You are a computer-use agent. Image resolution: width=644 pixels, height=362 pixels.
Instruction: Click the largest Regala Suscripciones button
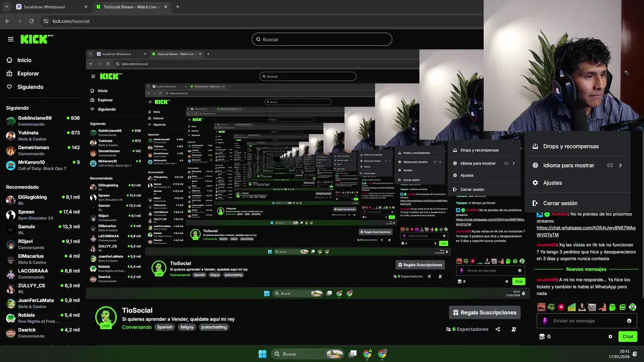pyautogui.click(x=485, y=312)
